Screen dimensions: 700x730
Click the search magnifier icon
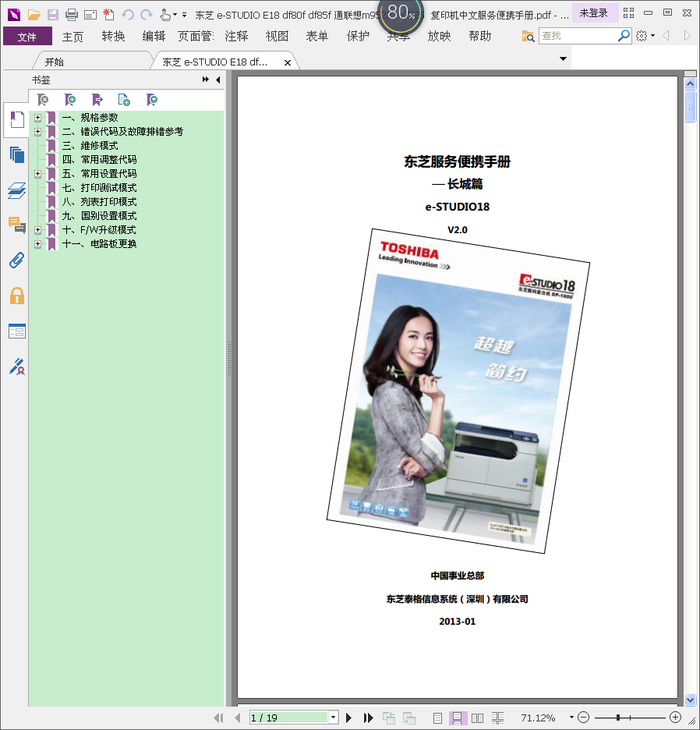point(624,35)
